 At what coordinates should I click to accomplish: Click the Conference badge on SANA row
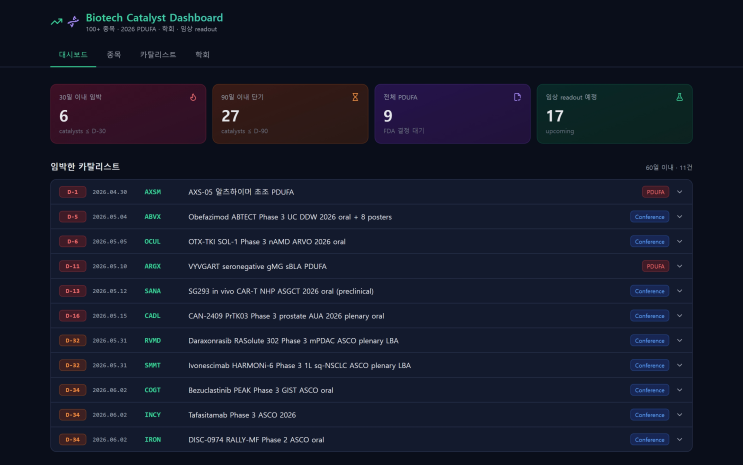click(x=649, y=291)
